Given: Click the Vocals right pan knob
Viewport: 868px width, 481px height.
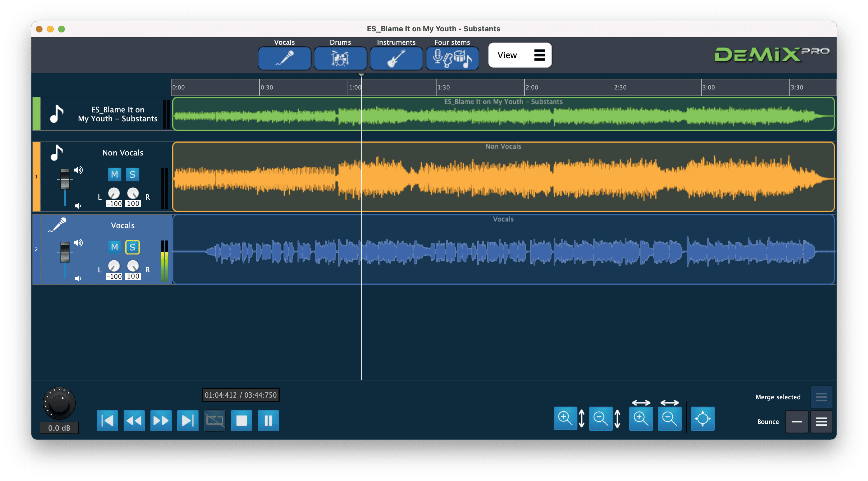Looking at the screenshot, I should pos(133,266).
